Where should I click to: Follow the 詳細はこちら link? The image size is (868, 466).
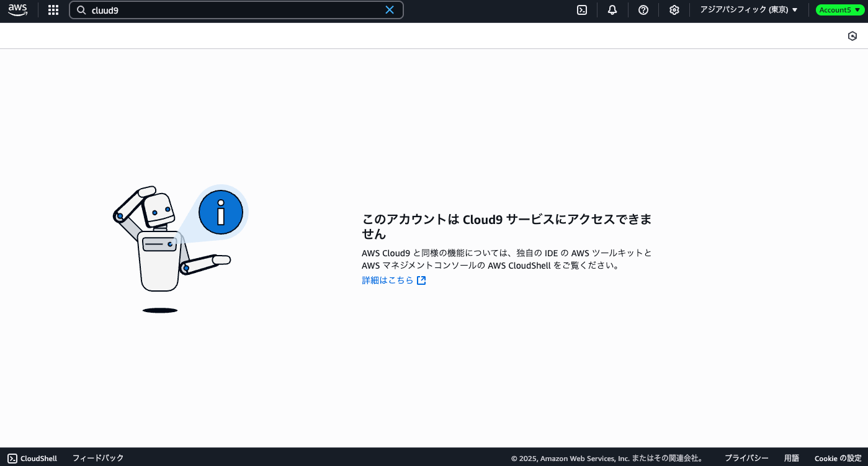tap(394, 280)
